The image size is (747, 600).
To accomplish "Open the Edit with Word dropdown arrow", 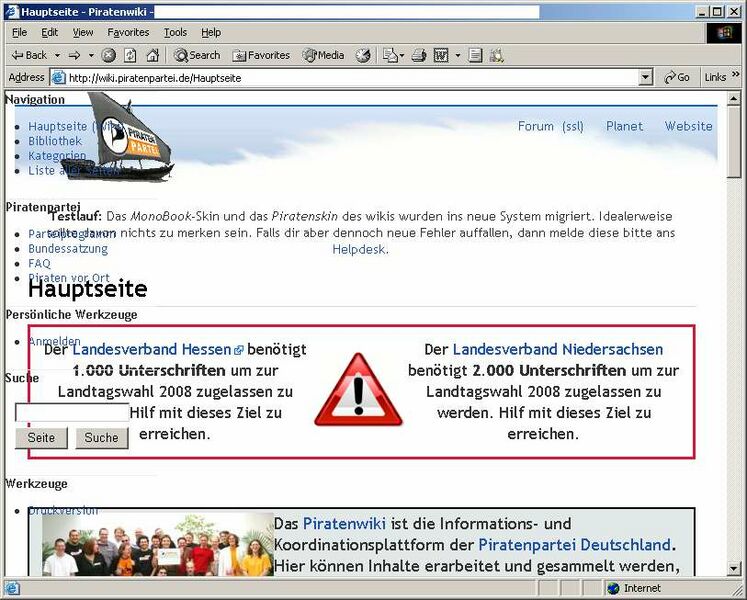I will pos(458,56).
